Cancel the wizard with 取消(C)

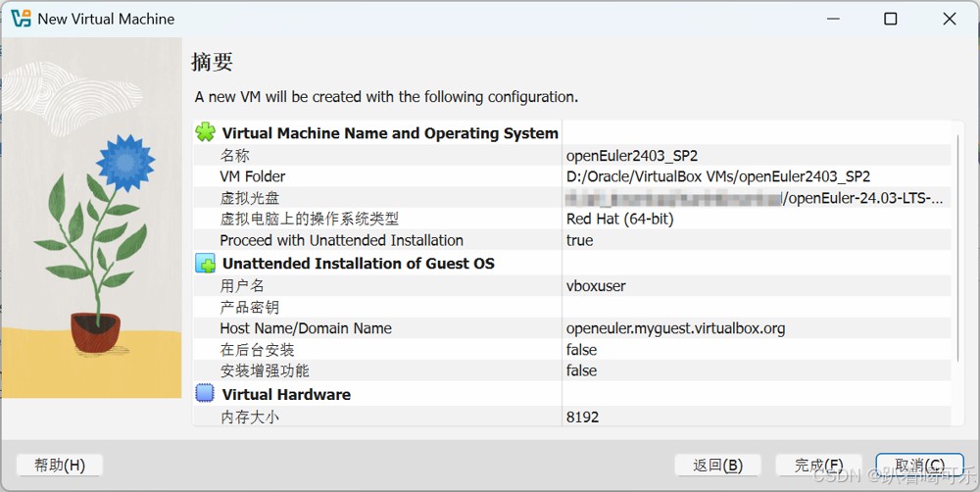pyautogui.click(x=921, y=465)
